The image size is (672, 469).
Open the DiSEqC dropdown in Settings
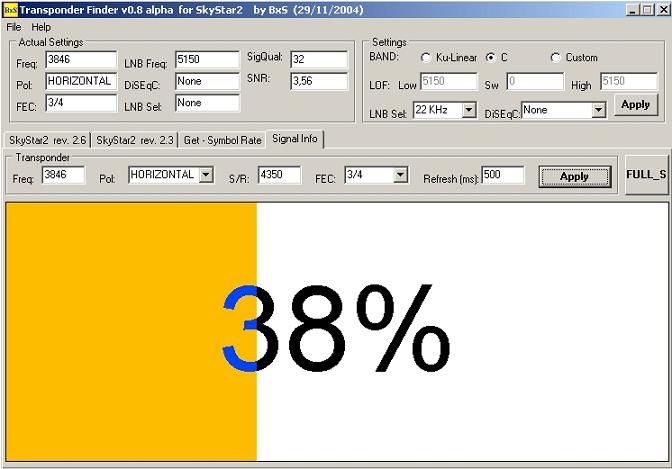[598, 110]
